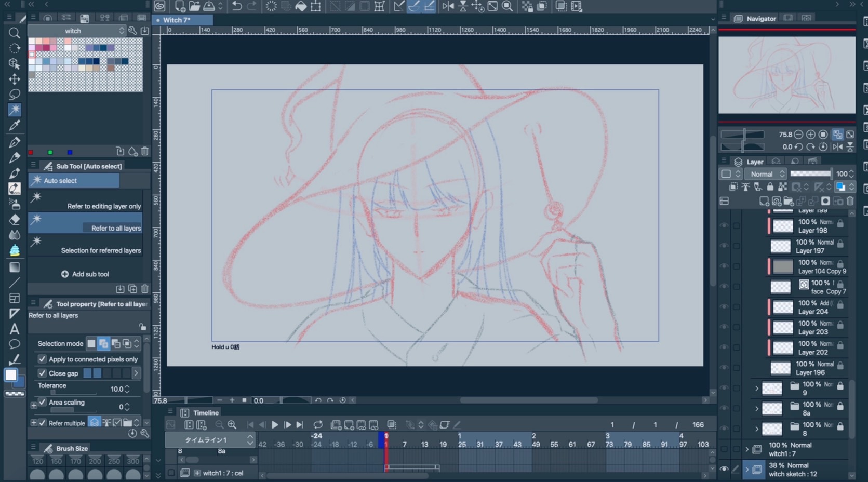Toggle visibility of Layer 198

tap(724, 225)
